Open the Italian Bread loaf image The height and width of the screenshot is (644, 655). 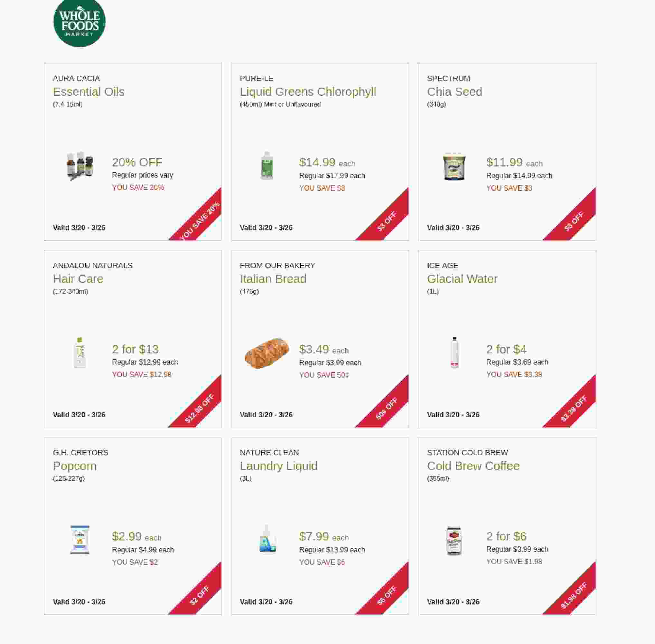tap(267, 353)
